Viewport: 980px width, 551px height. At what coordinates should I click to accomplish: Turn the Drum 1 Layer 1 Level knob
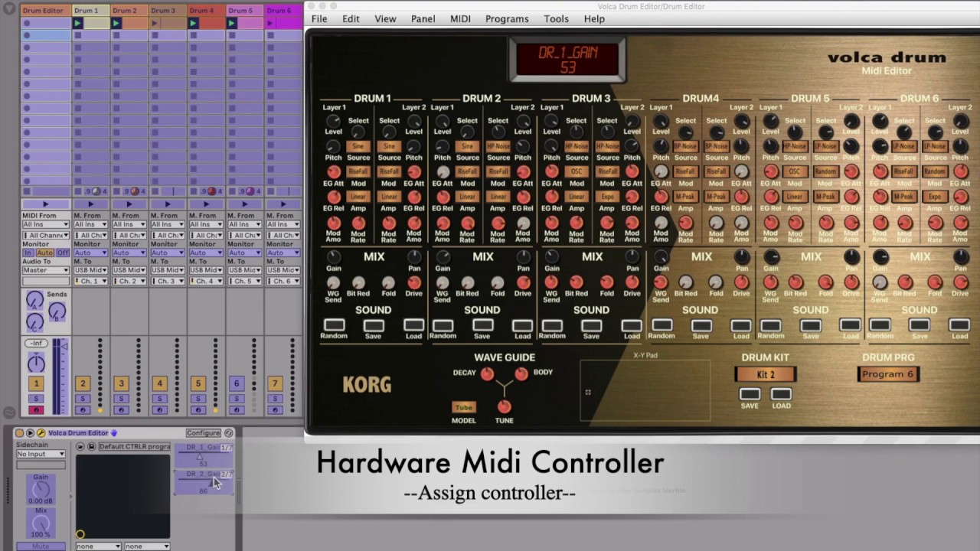point(333,122)
